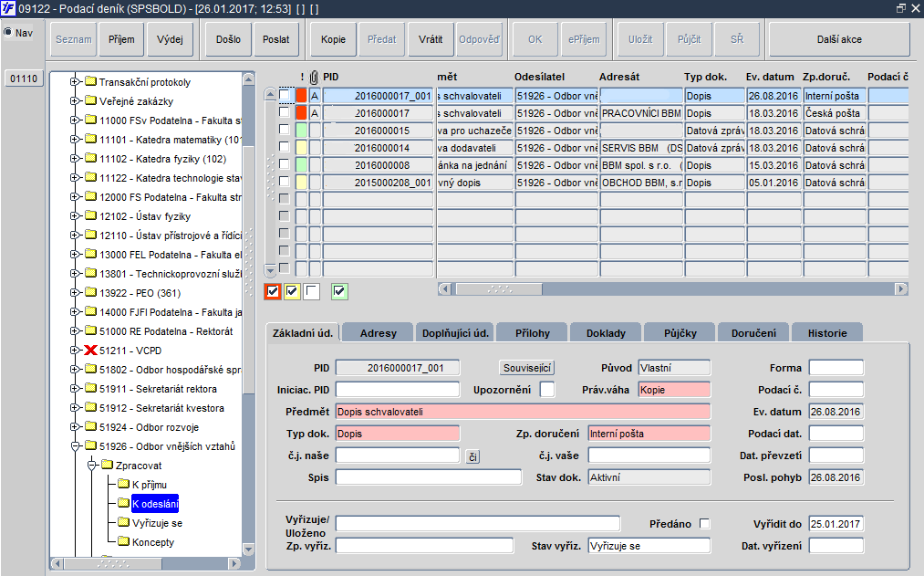Image resolution: width=924 pixels, height=576 pixels.
Task: Click the folder icon beside Veřejné zakázky
Action: [x=90, y=101]
